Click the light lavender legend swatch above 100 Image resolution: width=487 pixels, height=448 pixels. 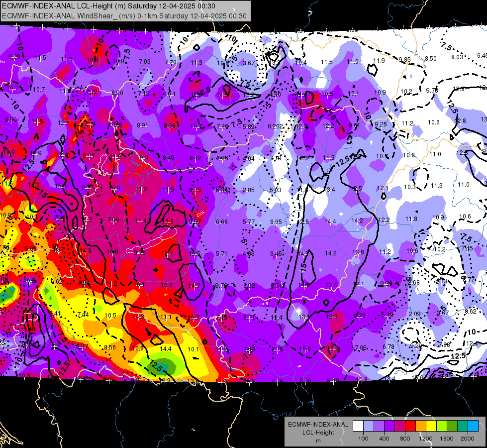pyautogui.click(x=369, y=426)
